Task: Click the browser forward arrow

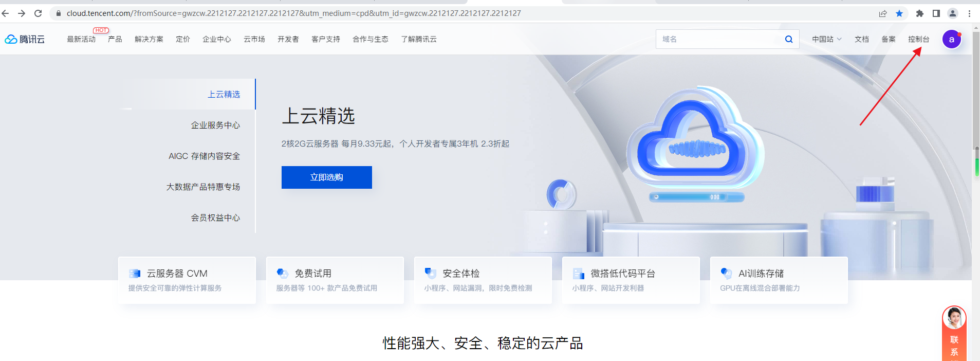Action: click(22, 13)
